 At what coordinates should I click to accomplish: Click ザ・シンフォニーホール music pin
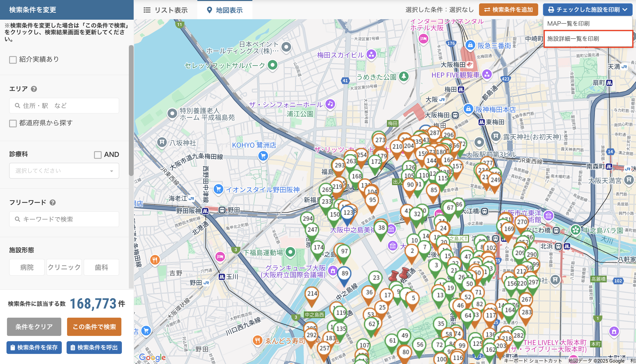coord(330,104)
